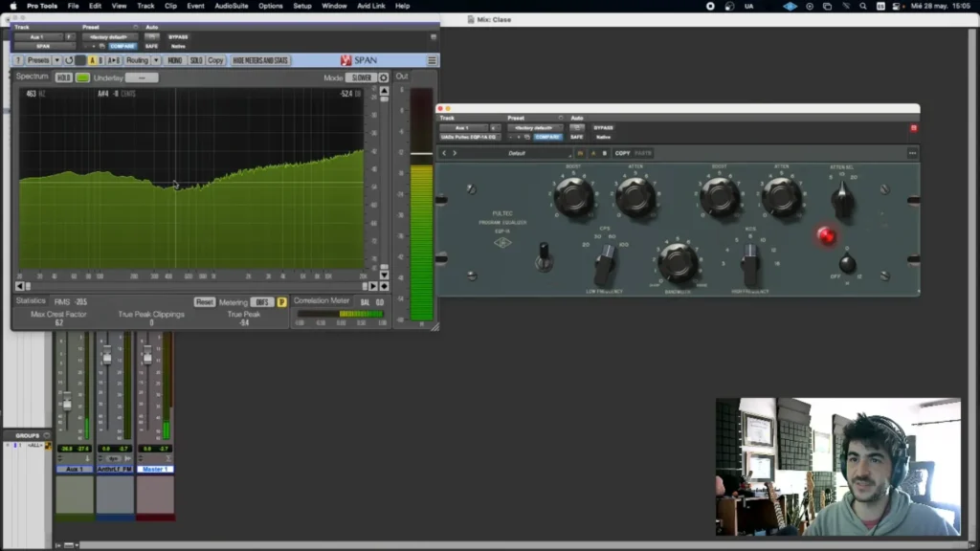Click SPAN spectrum scroll-left arrow
The width and height of the screenshot is (980, 551).
tap(19, 286)
